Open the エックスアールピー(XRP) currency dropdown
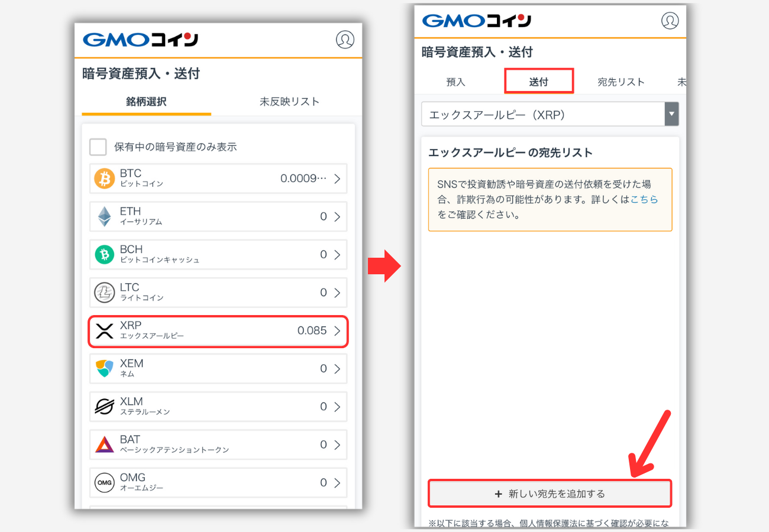This screenshot has height=532, width=769. (x=550, y=114)
